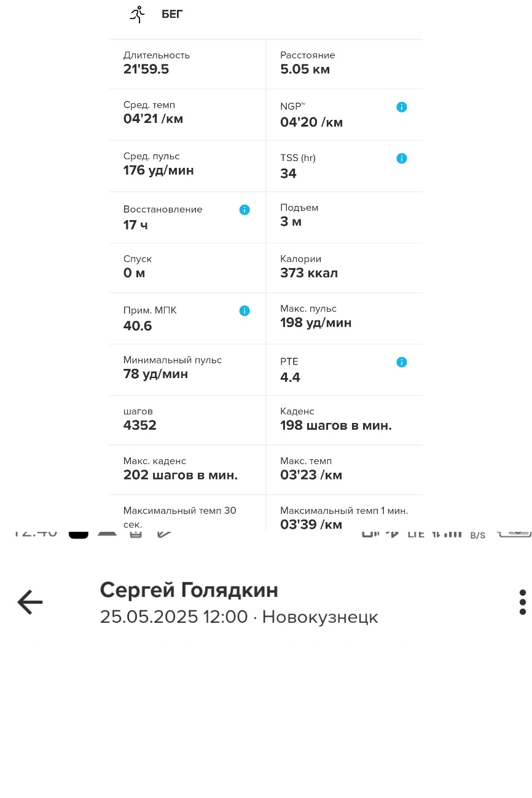Open info icon next to NGP
This screenshot has height=798, width=532.
point(402,107)
